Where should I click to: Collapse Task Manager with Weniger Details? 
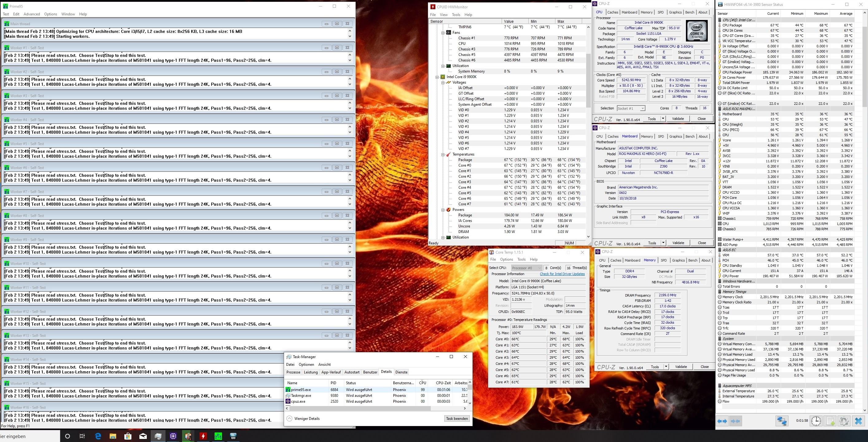click(303, 418)
